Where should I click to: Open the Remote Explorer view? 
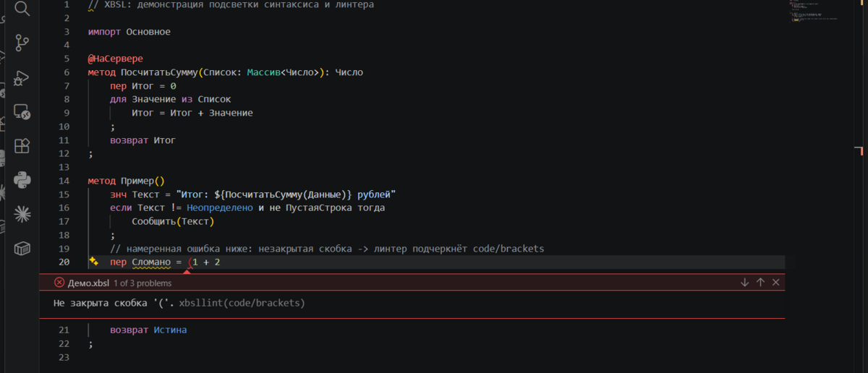pos(22,111)
